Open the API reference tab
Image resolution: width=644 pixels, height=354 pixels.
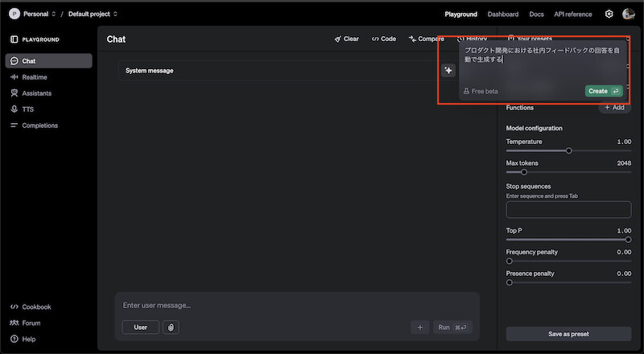(572, 14)
